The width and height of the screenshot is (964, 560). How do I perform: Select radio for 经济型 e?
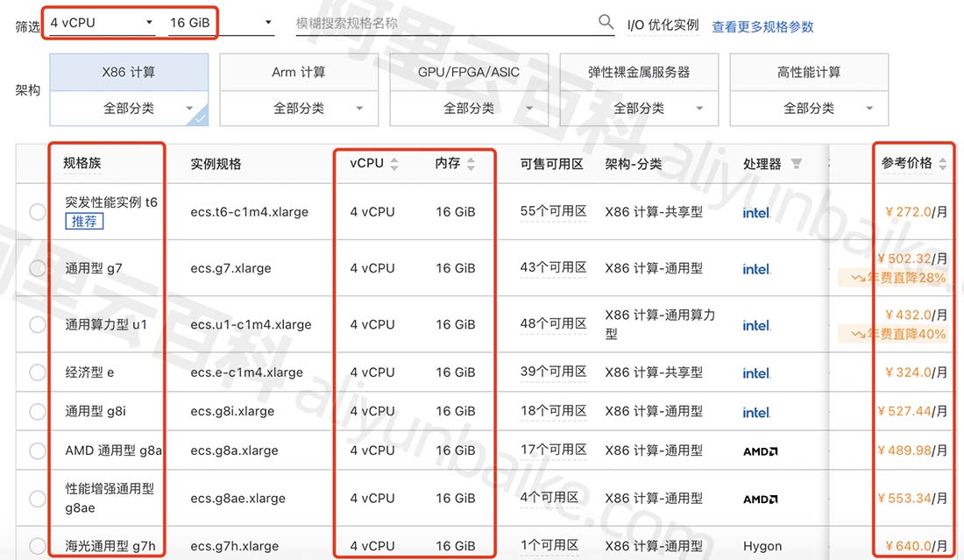[38, 372]
